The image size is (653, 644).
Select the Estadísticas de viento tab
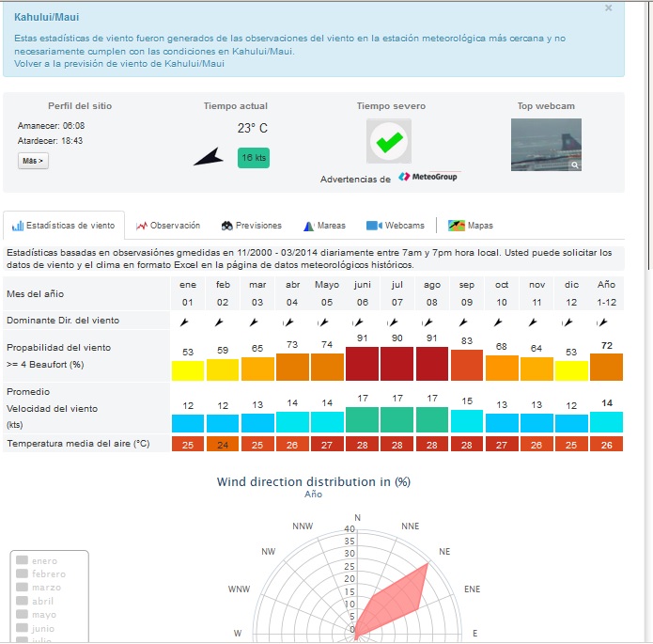pos(64,226)
